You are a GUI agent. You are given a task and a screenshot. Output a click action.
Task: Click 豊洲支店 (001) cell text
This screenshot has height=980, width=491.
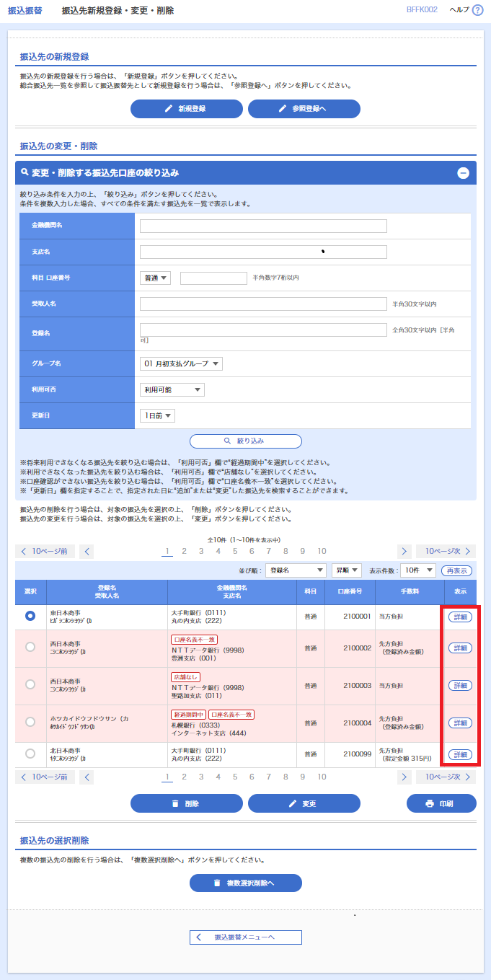[195, 659]
